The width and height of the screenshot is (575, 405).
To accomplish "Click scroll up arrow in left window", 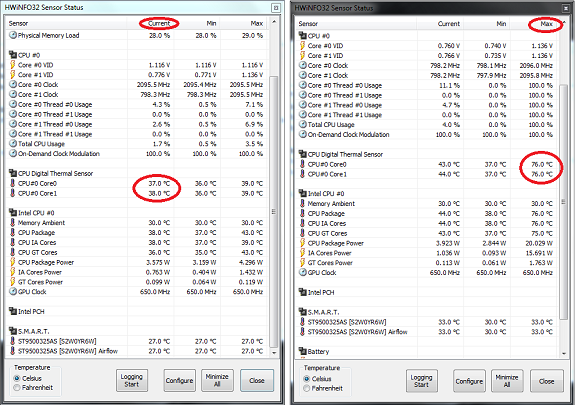I will (x=274, y=22).
